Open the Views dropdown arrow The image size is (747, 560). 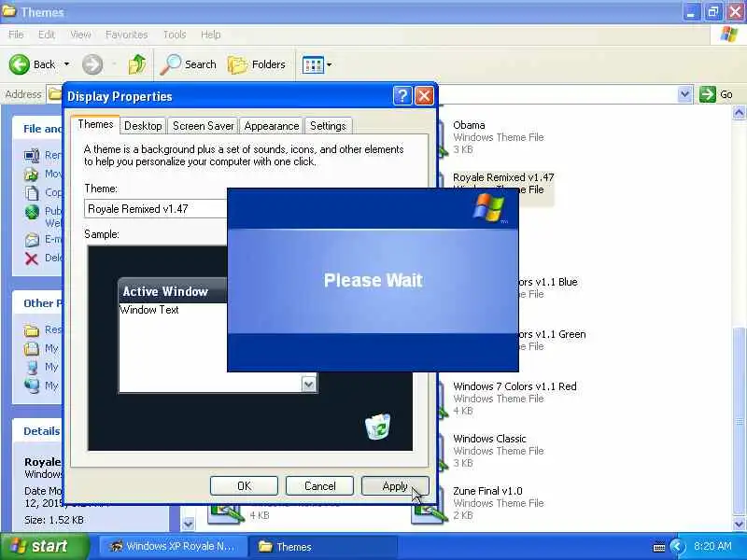[329, 64]
